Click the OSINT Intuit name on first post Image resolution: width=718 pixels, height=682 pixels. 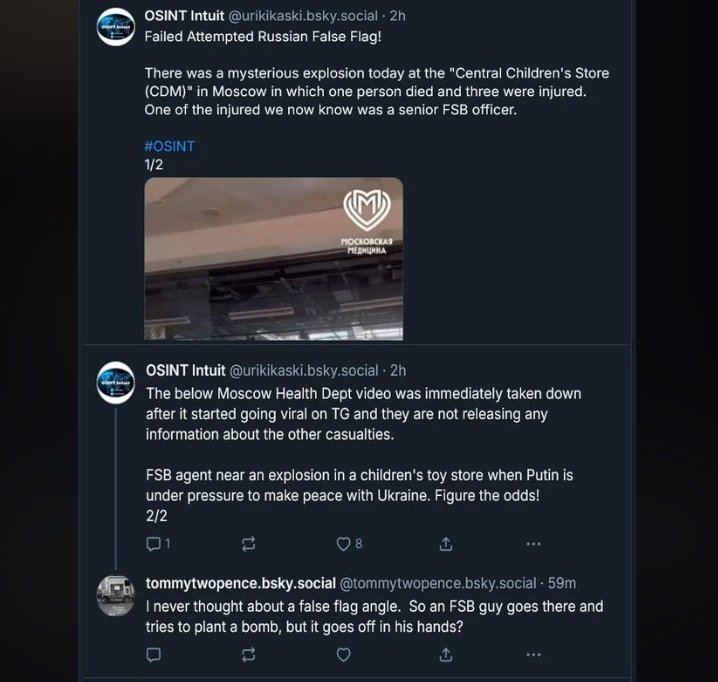(x=185, y=15)
